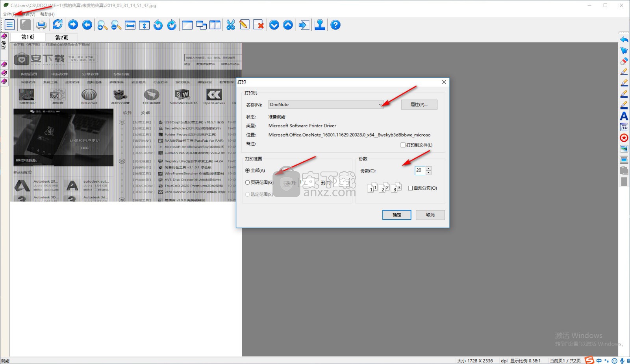Click the blue down chevron circle icon
The width and height of the screenshot is (630, 364).
(274, 25)
